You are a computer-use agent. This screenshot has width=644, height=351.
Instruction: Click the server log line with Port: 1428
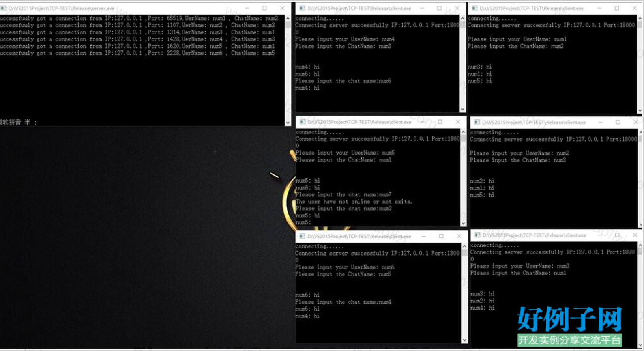point(137,39)
